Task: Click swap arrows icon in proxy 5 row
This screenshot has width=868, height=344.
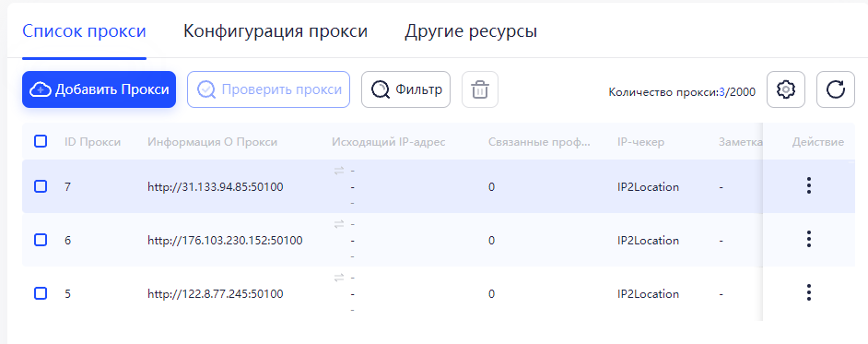Action: coord(339,277)
